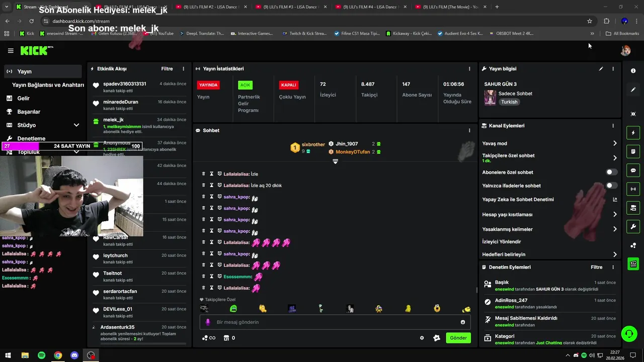Click the shop icon showing 0
Viewport: 644px width, 362px height.
pos(229,338)
